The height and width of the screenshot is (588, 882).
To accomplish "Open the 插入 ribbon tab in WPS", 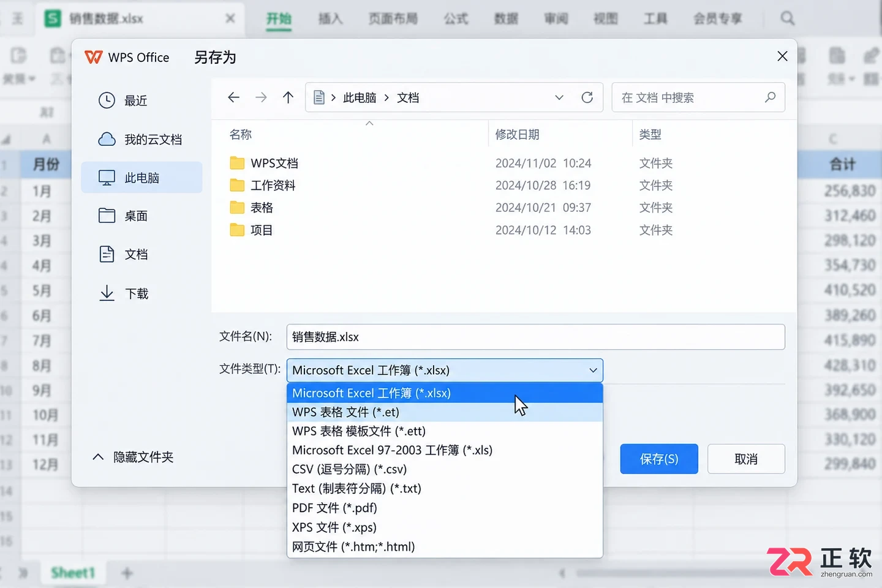I will click(330, 18).
